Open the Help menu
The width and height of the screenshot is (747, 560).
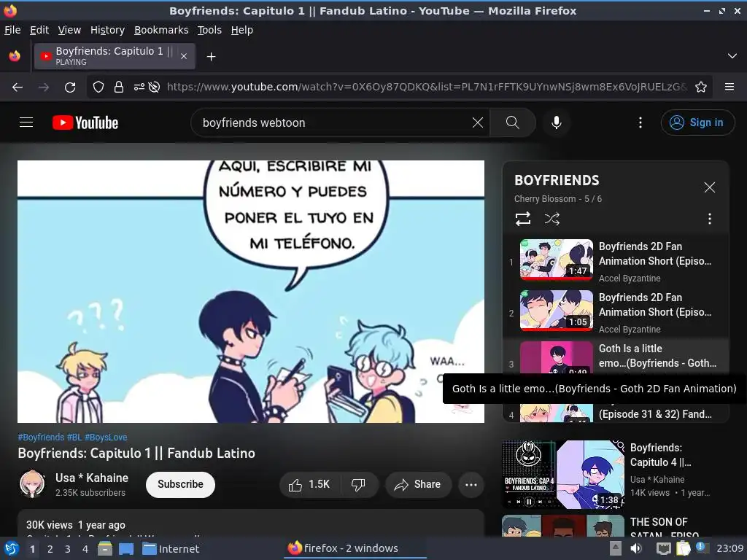242,30
